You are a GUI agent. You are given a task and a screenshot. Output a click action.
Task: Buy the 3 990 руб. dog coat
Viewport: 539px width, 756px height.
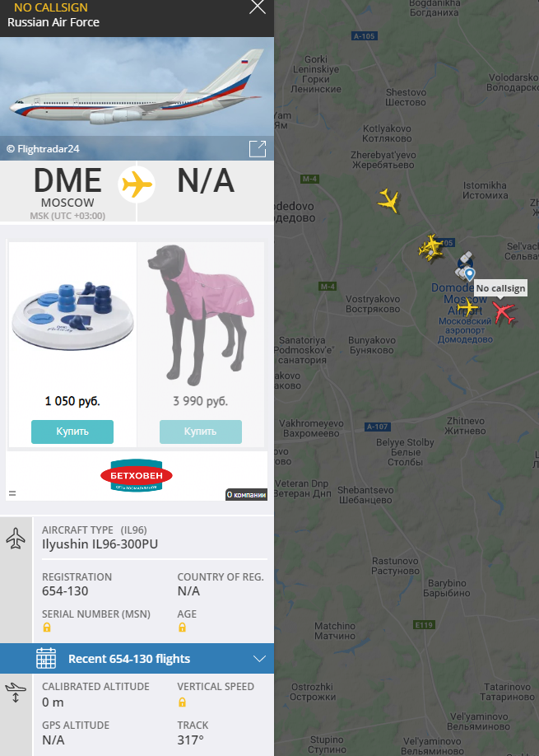201,432
